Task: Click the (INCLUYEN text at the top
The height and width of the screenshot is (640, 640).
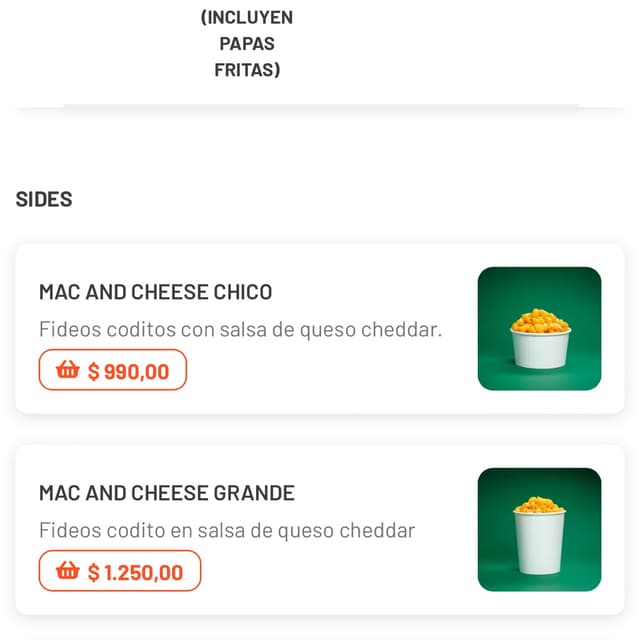Action: tap(246, 18)
